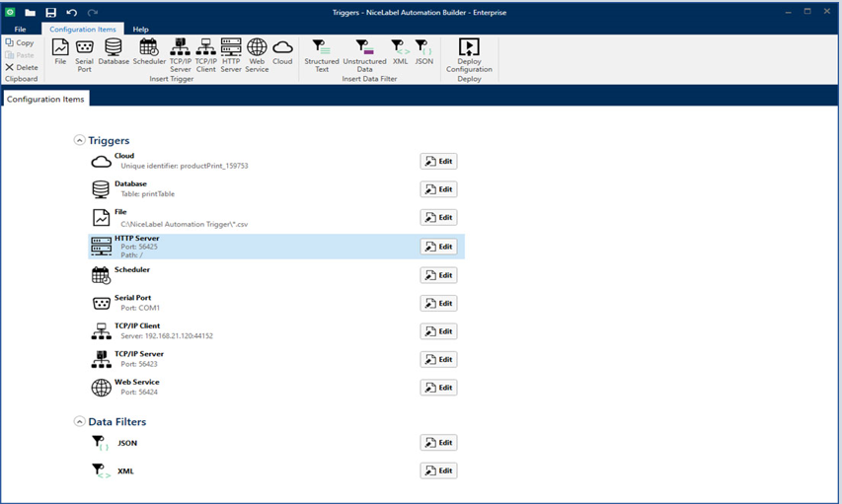This screenshot has height=504, width=842.
Task: Click the text 'Port: COM1'
Action: coord(140,308)
